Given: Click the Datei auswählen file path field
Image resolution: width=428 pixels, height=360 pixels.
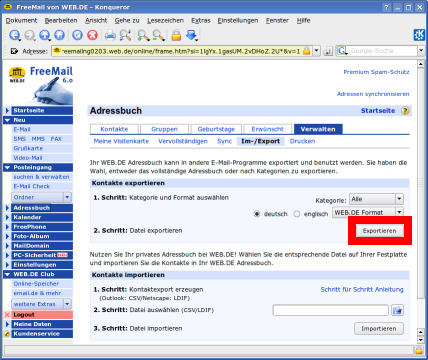Looking at the screenshot, I should (x=331, y=310).
